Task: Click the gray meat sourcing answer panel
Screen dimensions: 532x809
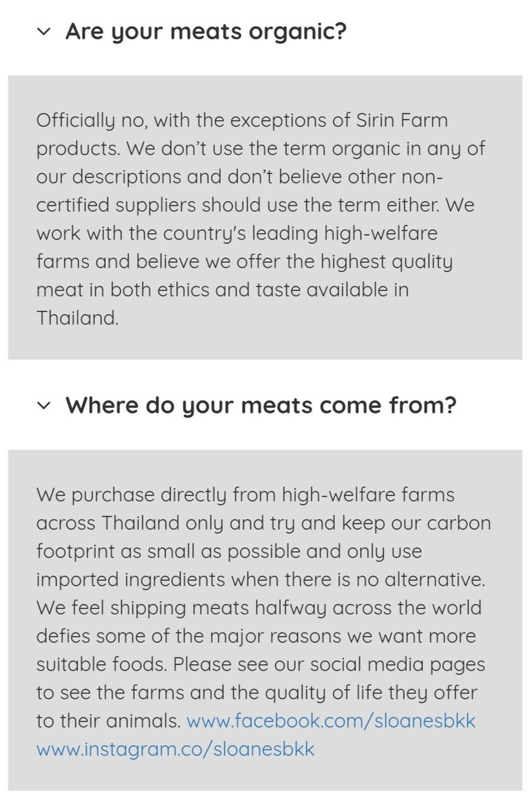Action: 265,620
